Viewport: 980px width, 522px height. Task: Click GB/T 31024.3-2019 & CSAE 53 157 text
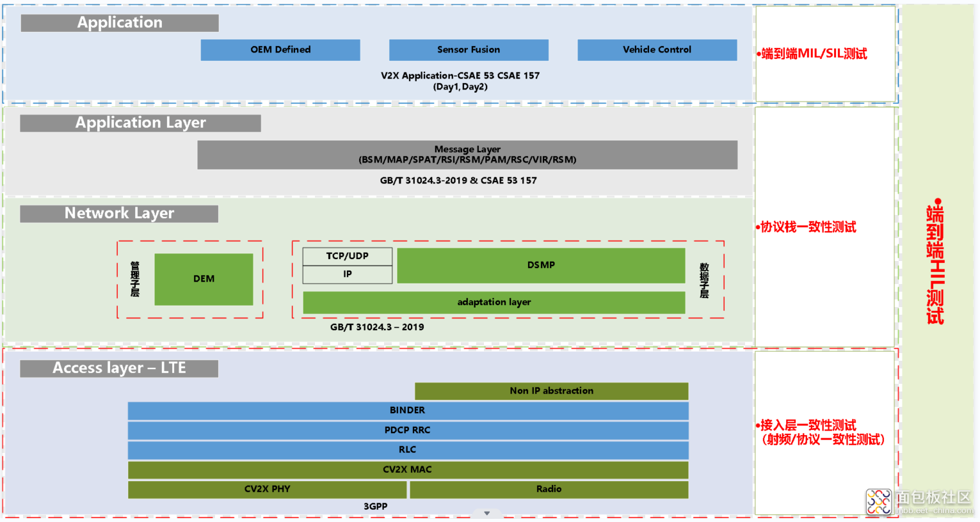tap(458, 180)
